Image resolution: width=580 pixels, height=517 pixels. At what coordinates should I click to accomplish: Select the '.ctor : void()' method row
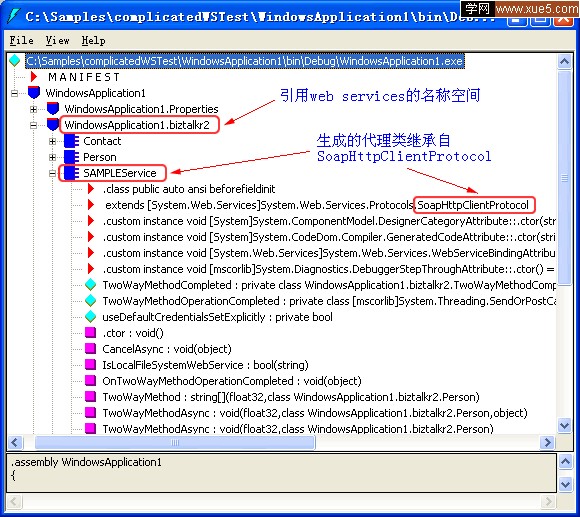(x=133, y=333)
